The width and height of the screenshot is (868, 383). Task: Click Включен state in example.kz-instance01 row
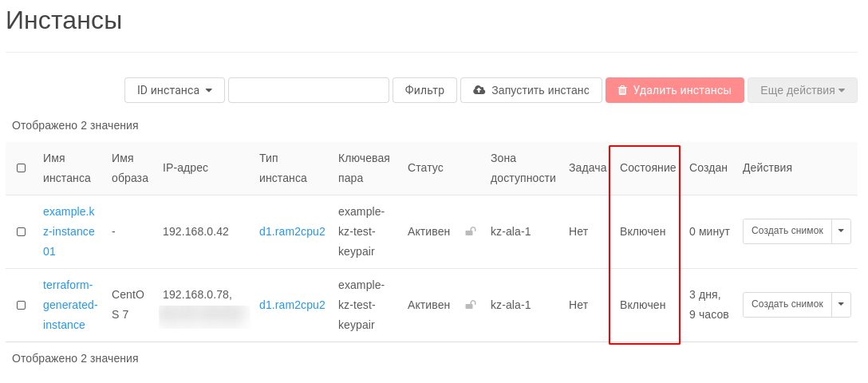pos(643,231)
